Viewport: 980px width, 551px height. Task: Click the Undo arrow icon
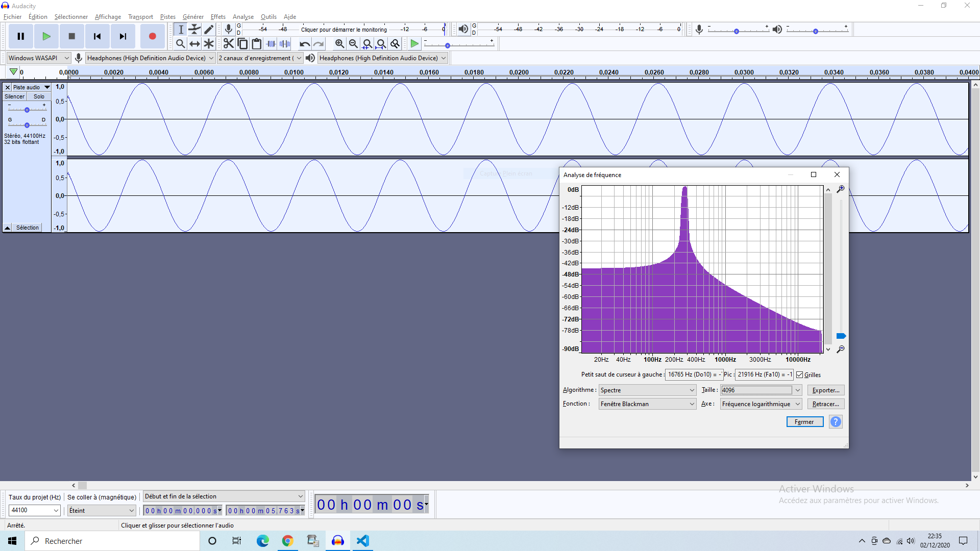click(x=304, y=44)
